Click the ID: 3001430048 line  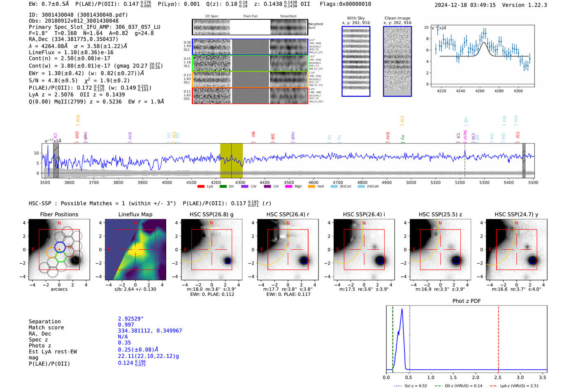coord(78,15)
